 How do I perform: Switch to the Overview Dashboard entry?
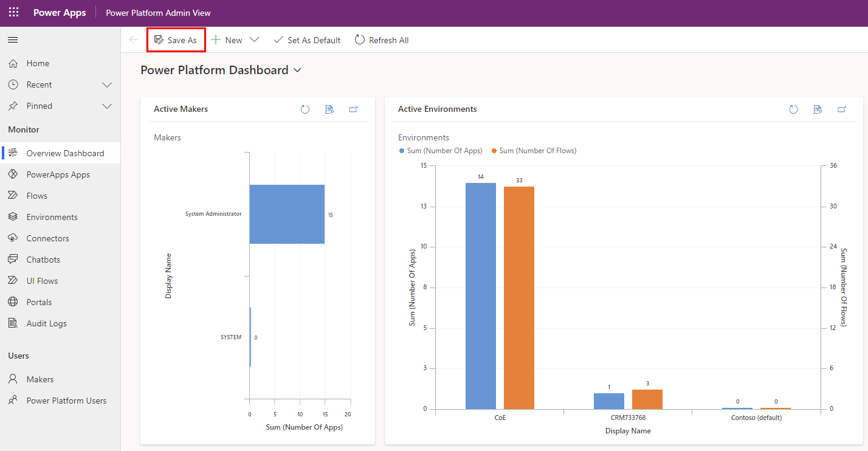click(64, 153)
